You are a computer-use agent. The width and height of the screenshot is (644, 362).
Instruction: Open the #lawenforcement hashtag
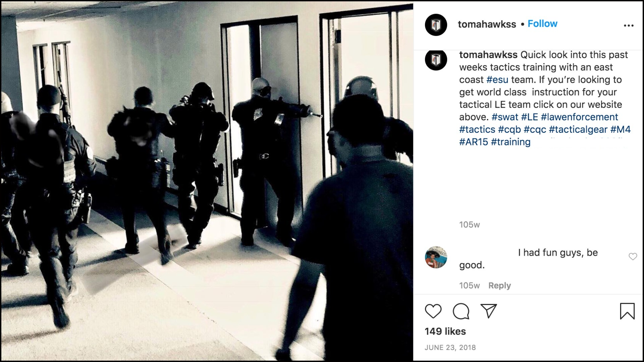579,117
